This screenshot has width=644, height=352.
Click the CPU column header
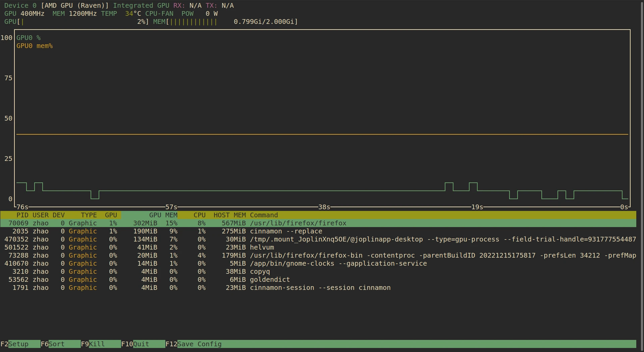(x=200, y=215)
